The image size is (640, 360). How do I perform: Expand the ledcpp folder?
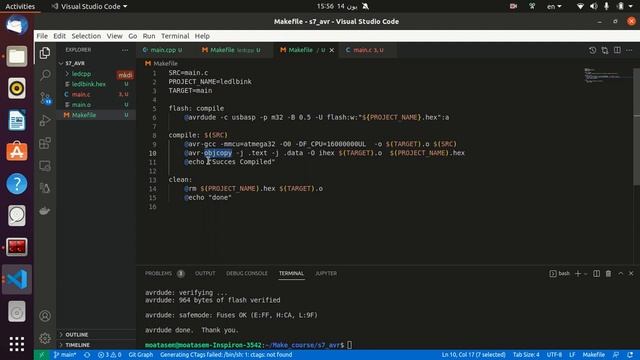click(x=81, y=74)
